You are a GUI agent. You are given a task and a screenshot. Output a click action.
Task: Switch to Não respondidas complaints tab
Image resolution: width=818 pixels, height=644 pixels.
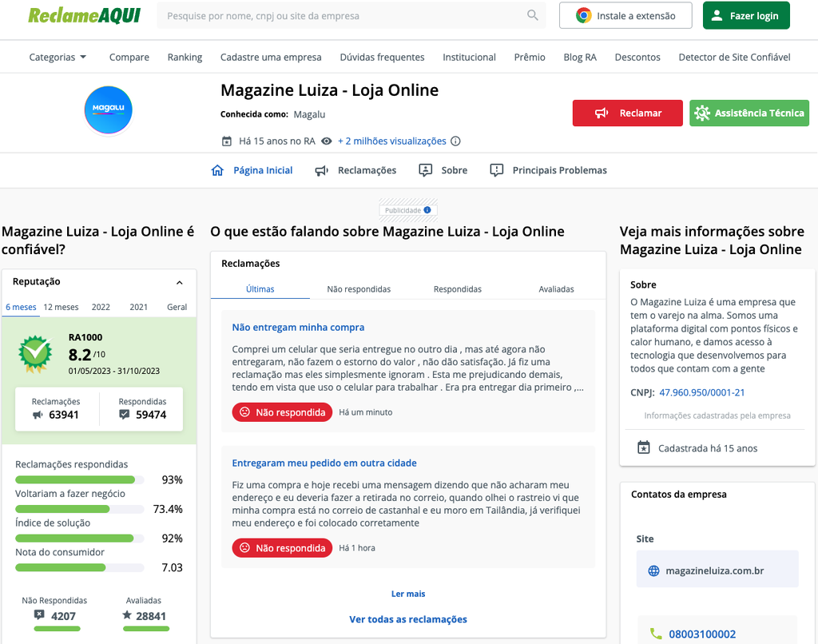tap(359, 289)
